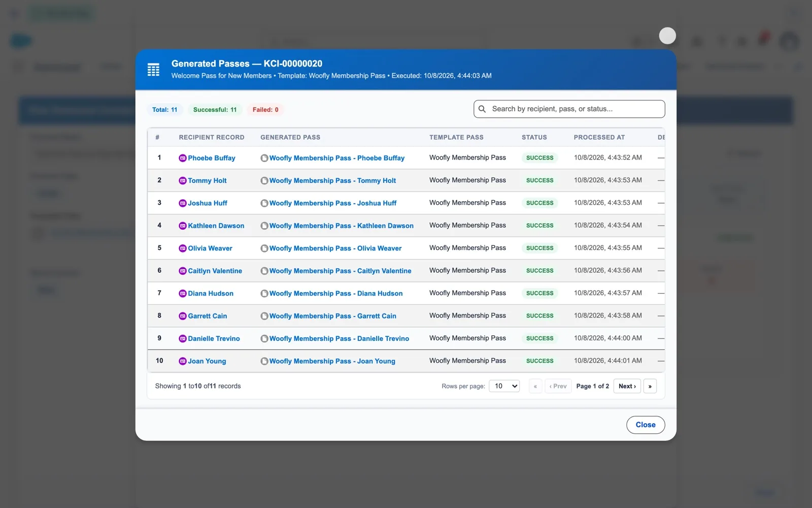Open Woofly Membership Pass - Caitlyn Valentine link
812x508 pixels.
pos(341,271)
